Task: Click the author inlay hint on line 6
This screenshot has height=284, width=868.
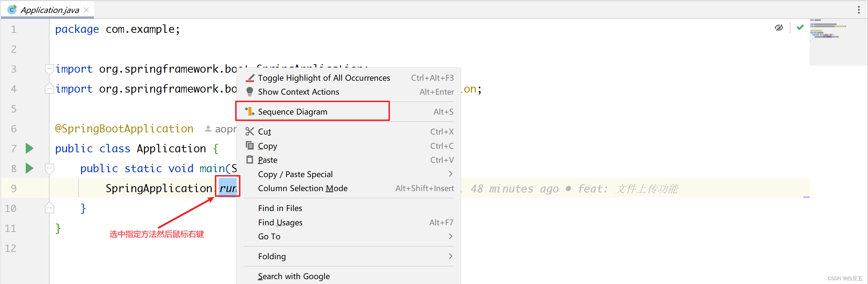Action: point(220,129)
